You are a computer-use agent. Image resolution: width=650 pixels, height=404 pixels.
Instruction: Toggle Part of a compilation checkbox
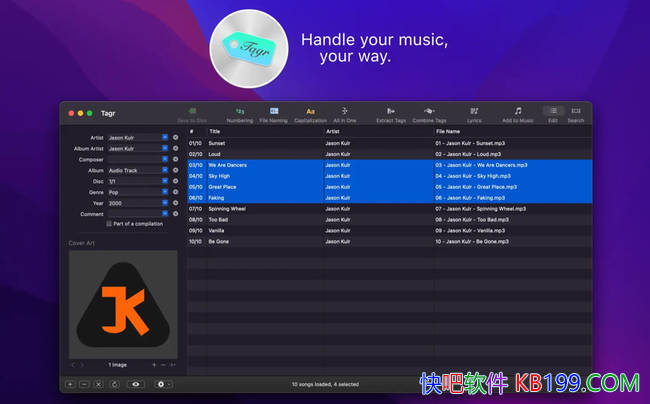pos(110,224)
